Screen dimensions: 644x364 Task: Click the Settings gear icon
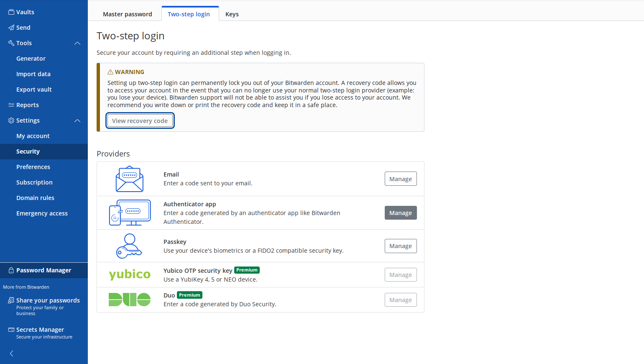tap(11, 120)
